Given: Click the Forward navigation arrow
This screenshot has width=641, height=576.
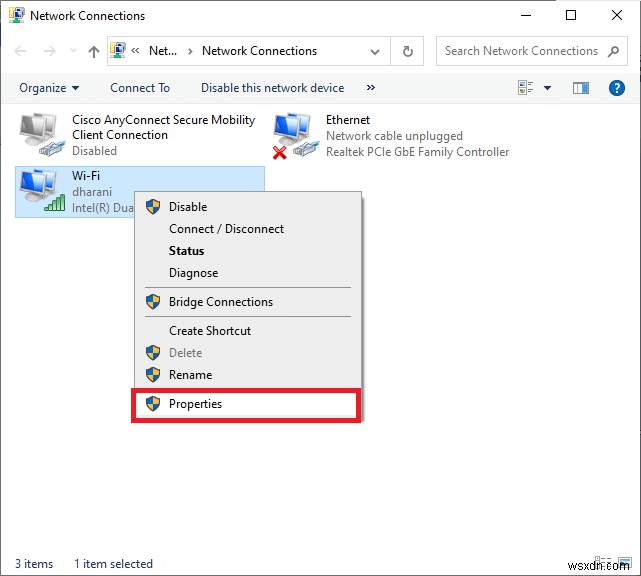Looking at the screenshot, I should click(x=49, y=51).
